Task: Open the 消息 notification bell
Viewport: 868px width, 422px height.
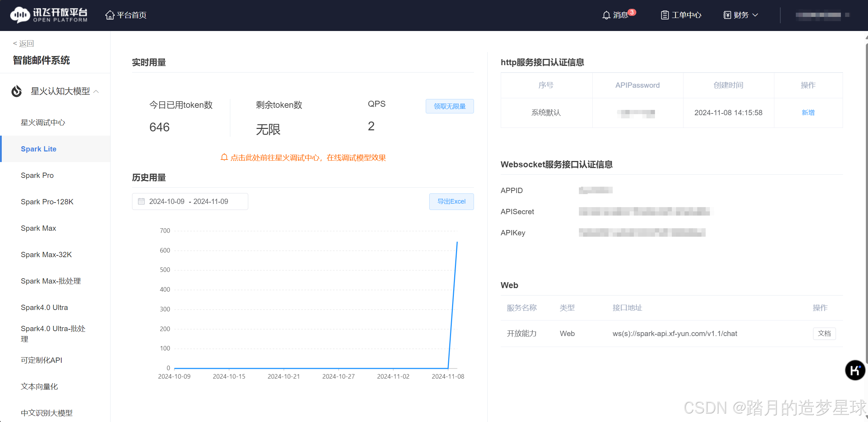Action: [x=606, y=15]
